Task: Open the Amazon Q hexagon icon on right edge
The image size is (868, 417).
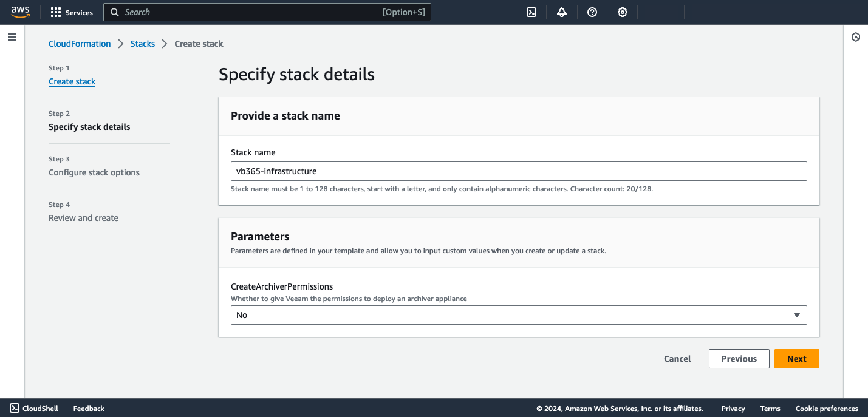Action: [x=855, y=37]
